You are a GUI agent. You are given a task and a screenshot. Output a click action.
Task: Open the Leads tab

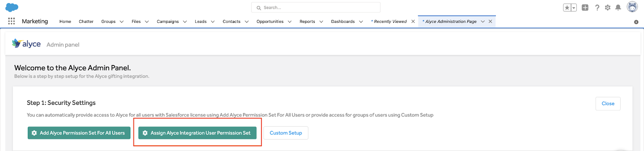coord(200,22)
